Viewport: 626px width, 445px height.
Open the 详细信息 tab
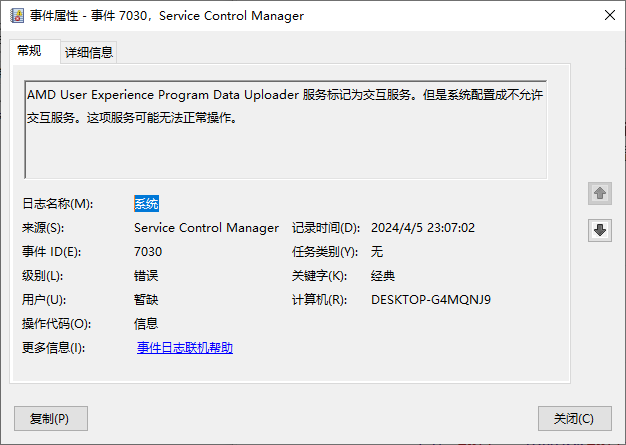89,52
